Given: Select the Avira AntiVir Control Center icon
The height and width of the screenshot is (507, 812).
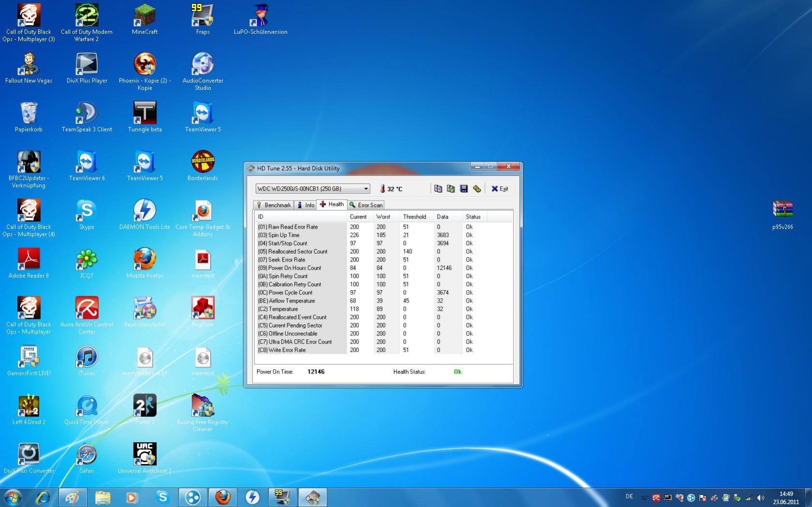Looking at the screenshot, I should click(x=87, y=316).
